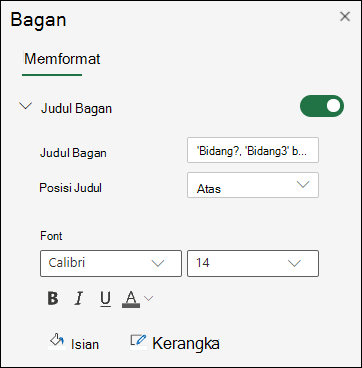Open the Posisi Judul dropdown
This screenshot has height=368, width=362.
click(x=253, y=185)
